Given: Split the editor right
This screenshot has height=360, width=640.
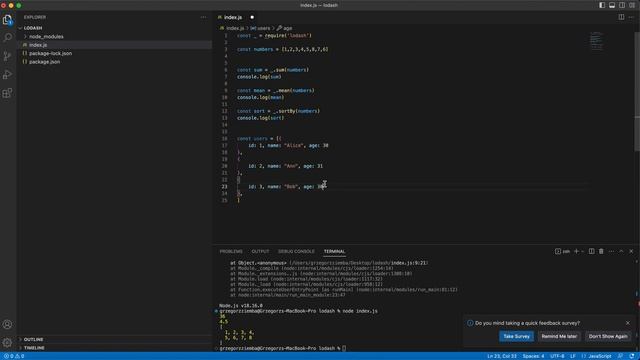Looking at the screenshot, I should [x=621, y=17].
